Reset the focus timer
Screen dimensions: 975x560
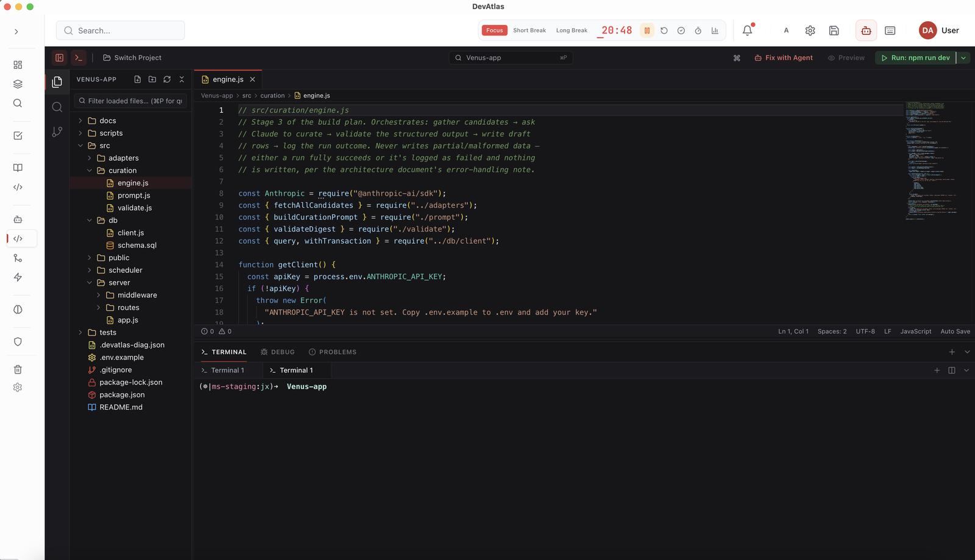664,30
